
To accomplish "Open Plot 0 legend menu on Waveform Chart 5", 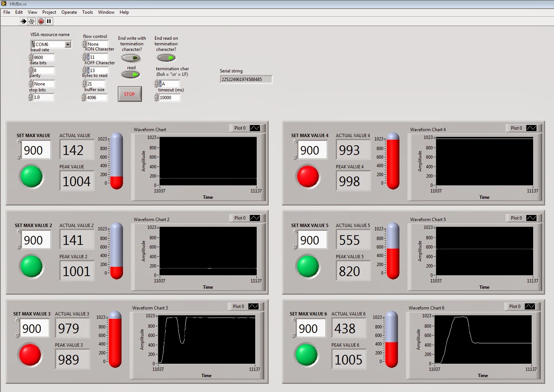I will click(x=532, y=218).
